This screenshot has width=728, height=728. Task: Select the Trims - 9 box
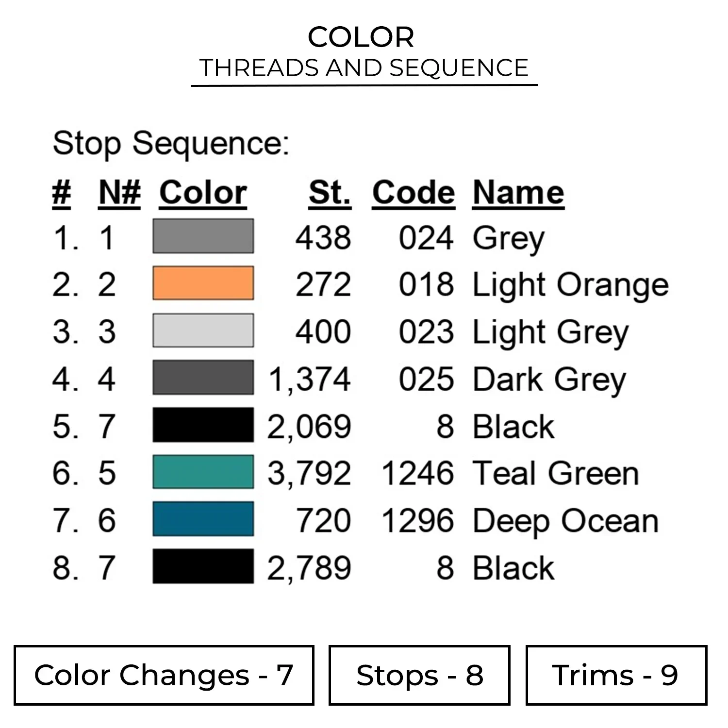tap(616, 675)
